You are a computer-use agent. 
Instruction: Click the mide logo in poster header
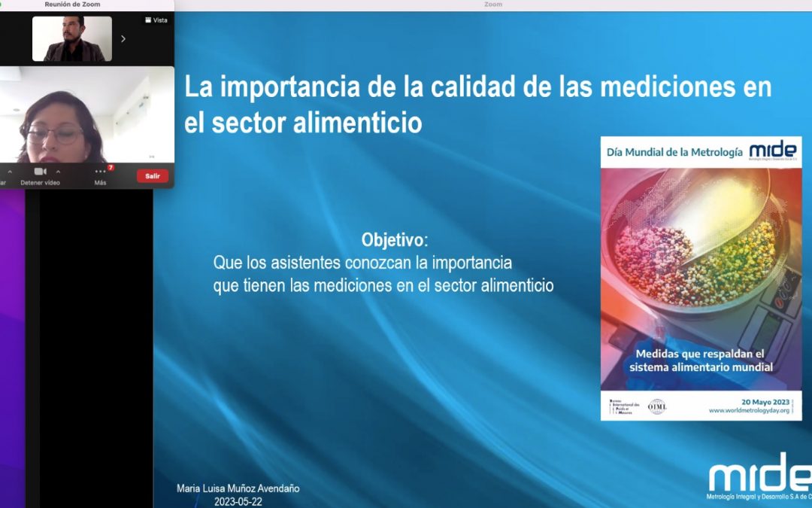click(773, 151)
